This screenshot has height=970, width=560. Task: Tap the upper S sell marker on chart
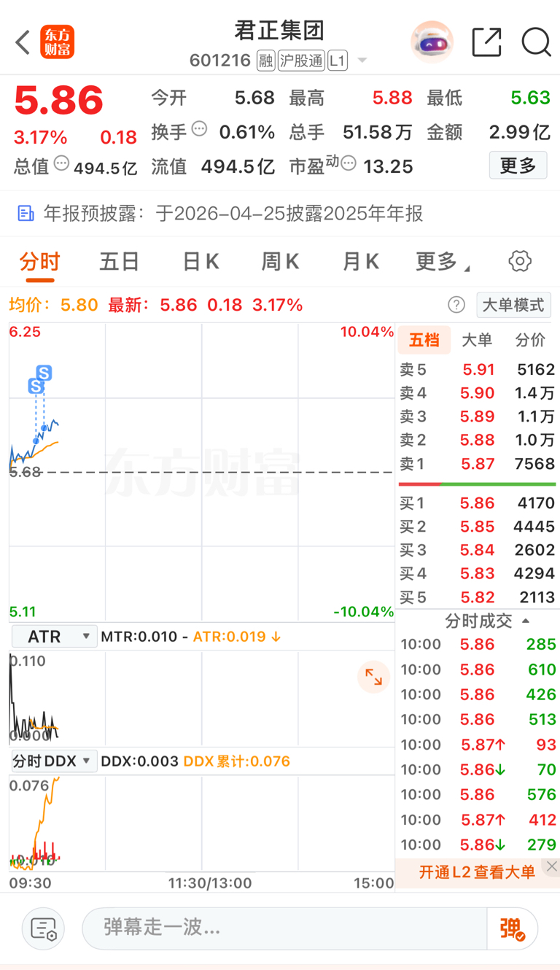point(44,373)
